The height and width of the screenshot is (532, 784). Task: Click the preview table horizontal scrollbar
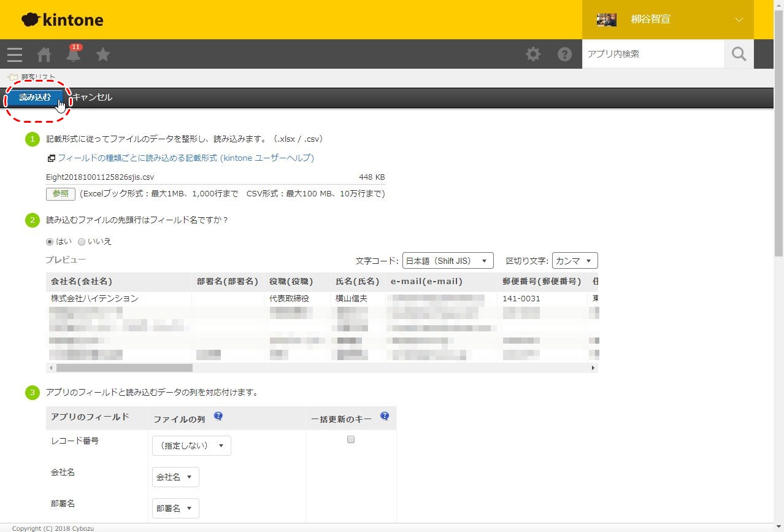pos(124,368)
